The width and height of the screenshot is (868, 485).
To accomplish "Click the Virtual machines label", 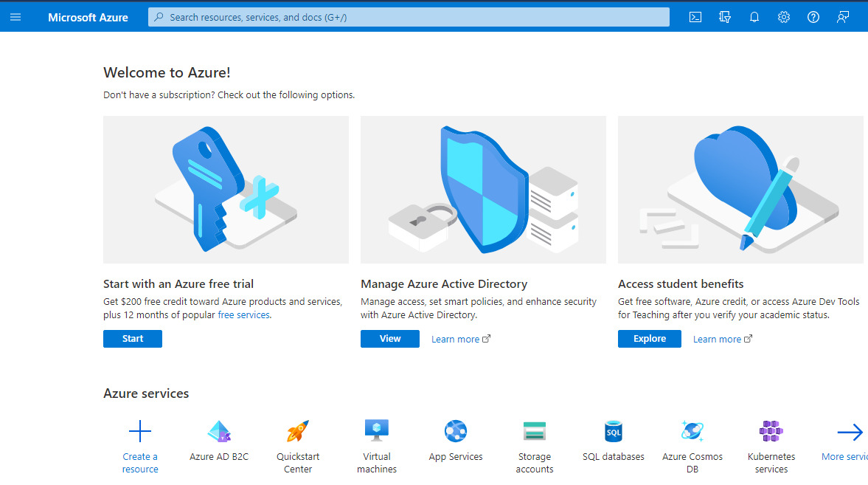I will pyautogui.click(x=377, y=463).
